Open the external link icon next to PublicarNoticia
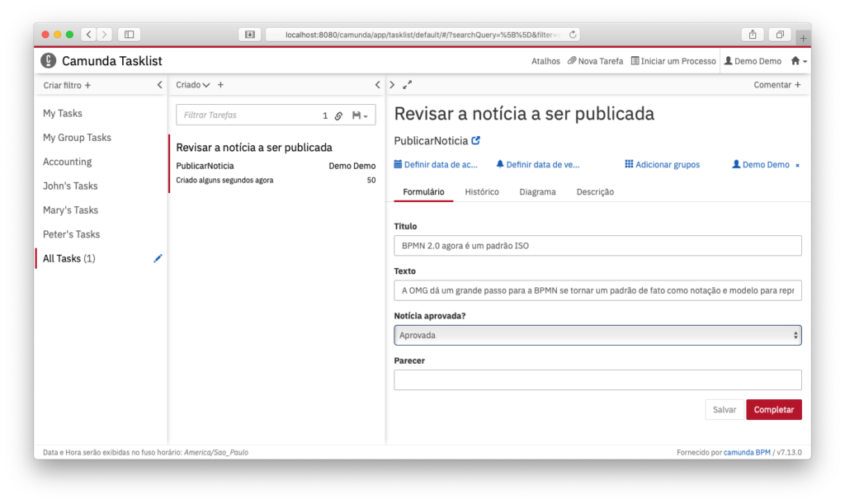845x504 pixels. (475, 140)
